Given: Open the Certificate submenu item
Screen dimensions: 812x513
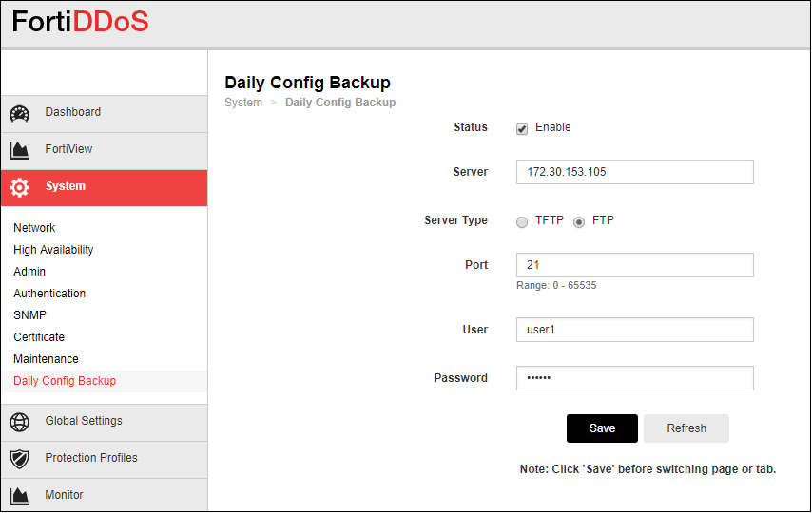Looking at the screenshot, I should click(x=39, y=336).
